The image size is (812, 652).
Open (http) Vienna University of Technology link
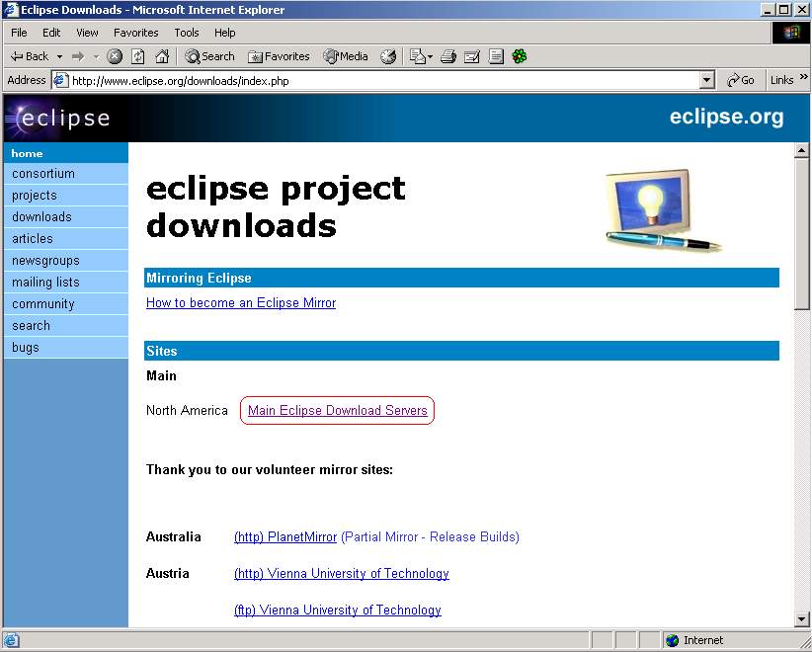(x=341, y=574)
